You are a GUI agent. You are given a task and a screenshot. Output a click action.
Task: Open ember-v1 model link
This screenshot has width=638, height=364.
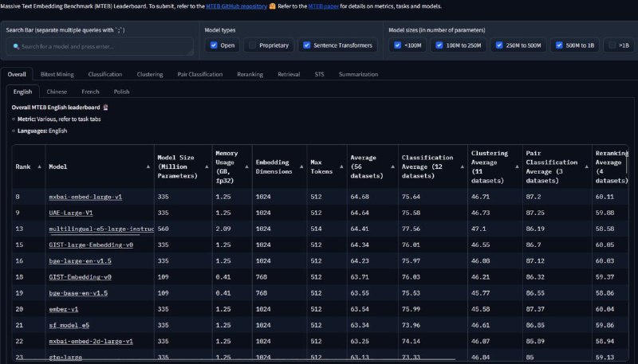(x=64, y=309)
